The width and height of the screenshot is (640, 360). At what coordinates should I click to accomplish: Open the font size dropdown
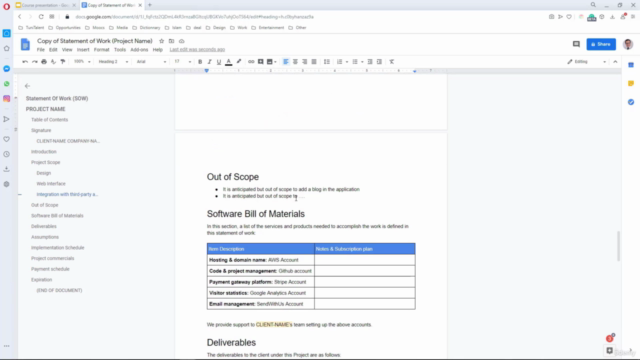(x=182, y=62)
